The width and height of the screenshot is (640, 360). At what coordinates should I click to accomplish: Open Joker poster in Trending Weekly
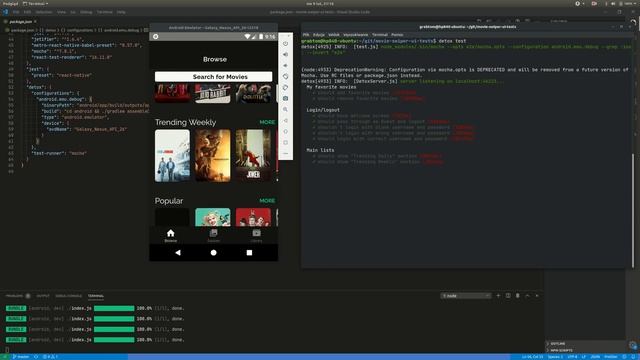click(x=253, y=156)
